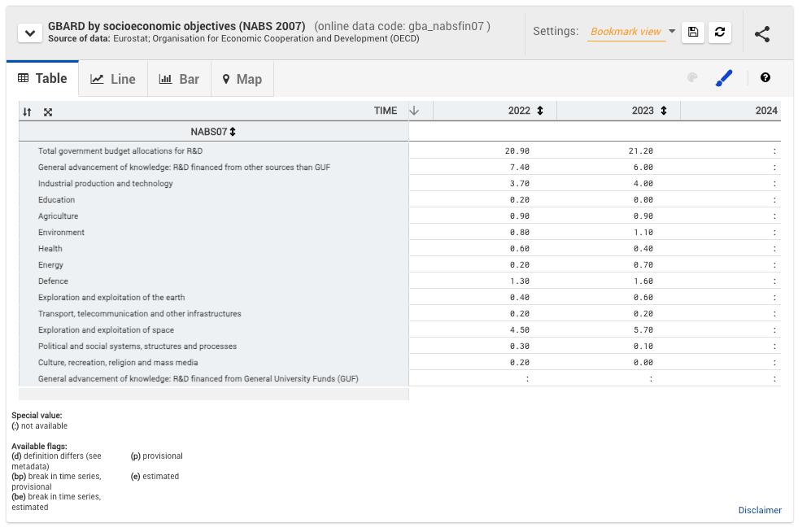The image size is (811, 532).
Task: Click the TIME down arrow icon
Action: click(414, 111)
